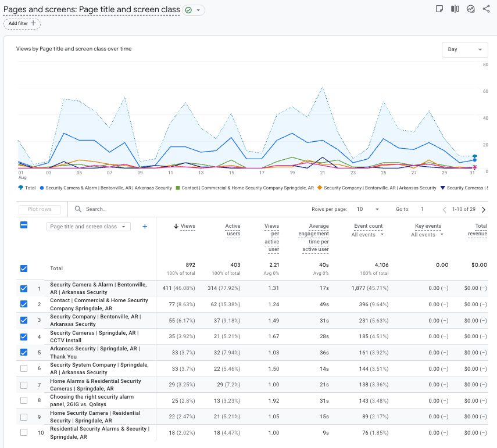Uncheck row 2 Contact page checkbox
This screenshot has width=497, height=448.
(24, 304)
